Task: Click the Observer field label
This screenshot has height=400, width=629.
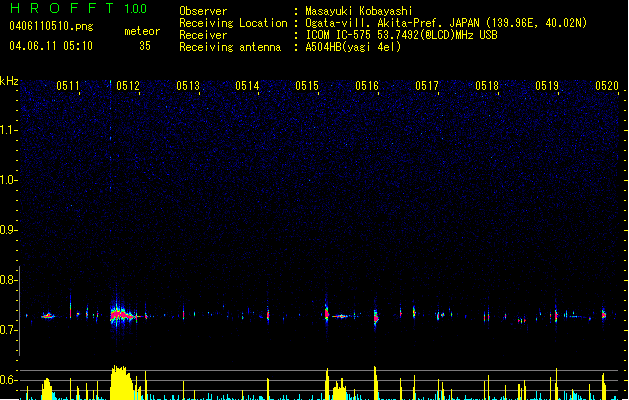Action: click(x=203, y=11)
